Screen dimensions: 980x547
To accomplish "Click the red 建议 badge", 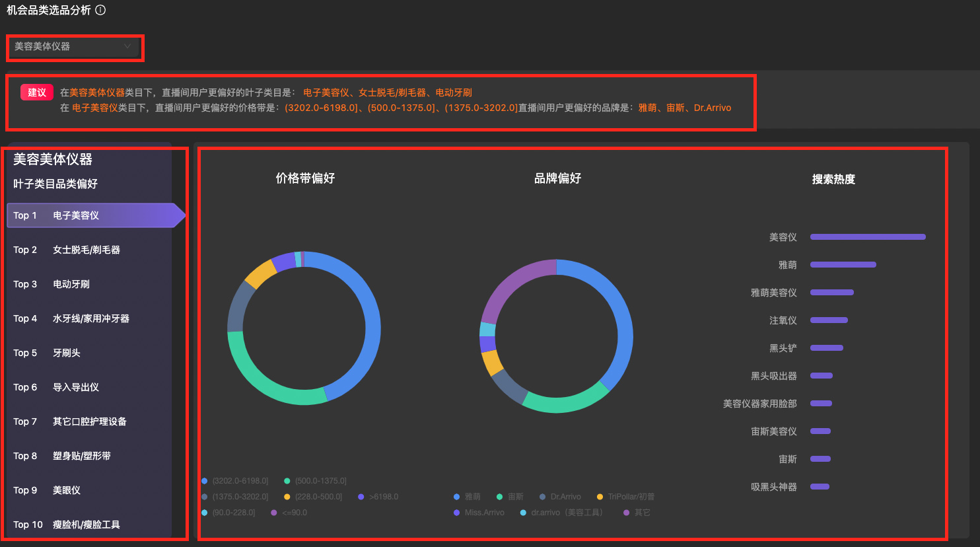I will point(36,92).
